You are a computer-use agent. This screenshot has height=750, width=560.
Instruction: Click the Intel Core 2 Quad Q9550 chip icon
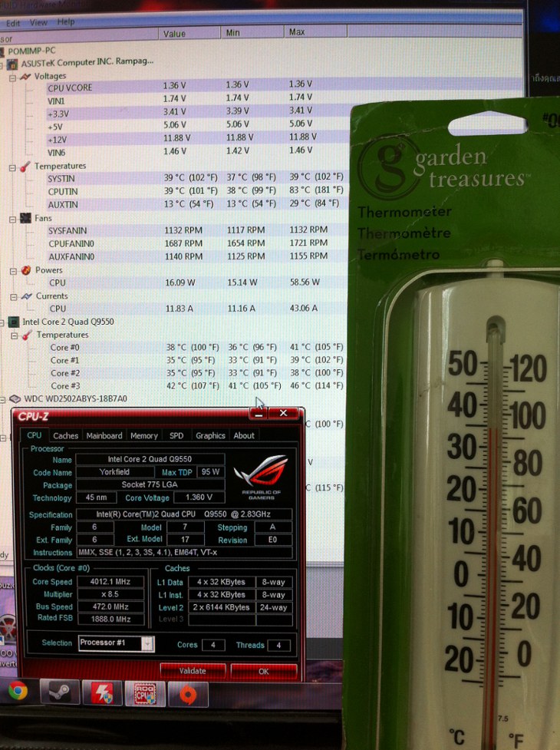13,322
